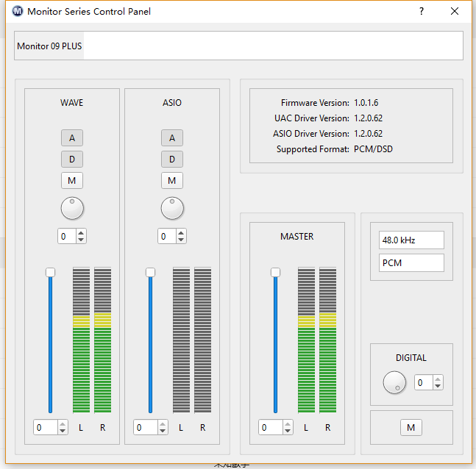Click the DIGITAL volume knob
The image size is (476, 469).
tap(394, 382)
